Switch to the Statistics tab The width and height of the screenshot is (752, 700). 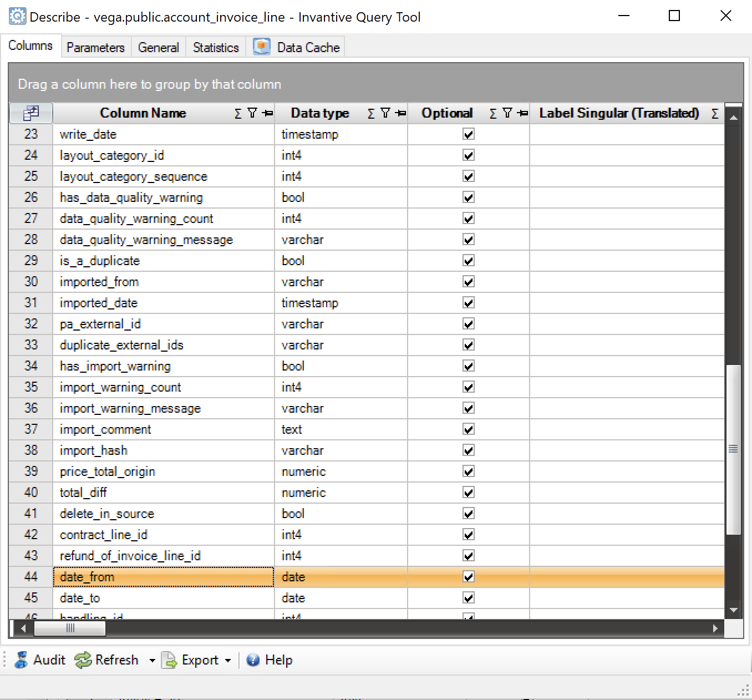[x=215, y=47]
